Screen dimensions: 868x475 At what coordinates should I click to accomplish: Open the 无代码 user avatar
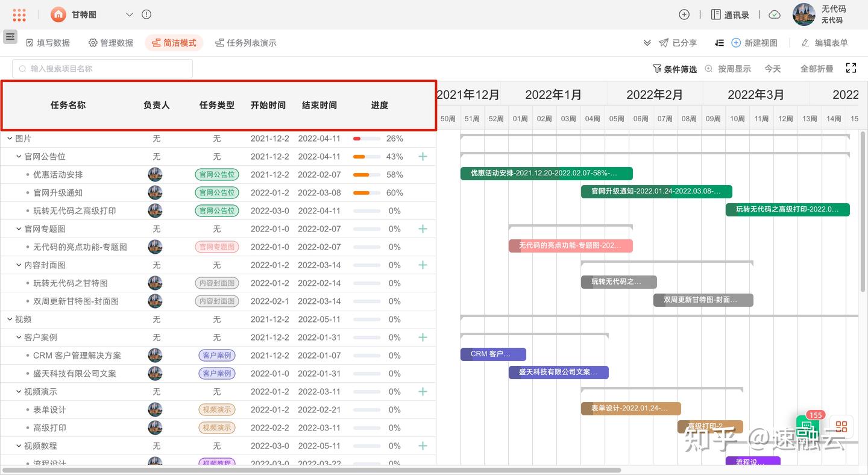coord(804,14)
